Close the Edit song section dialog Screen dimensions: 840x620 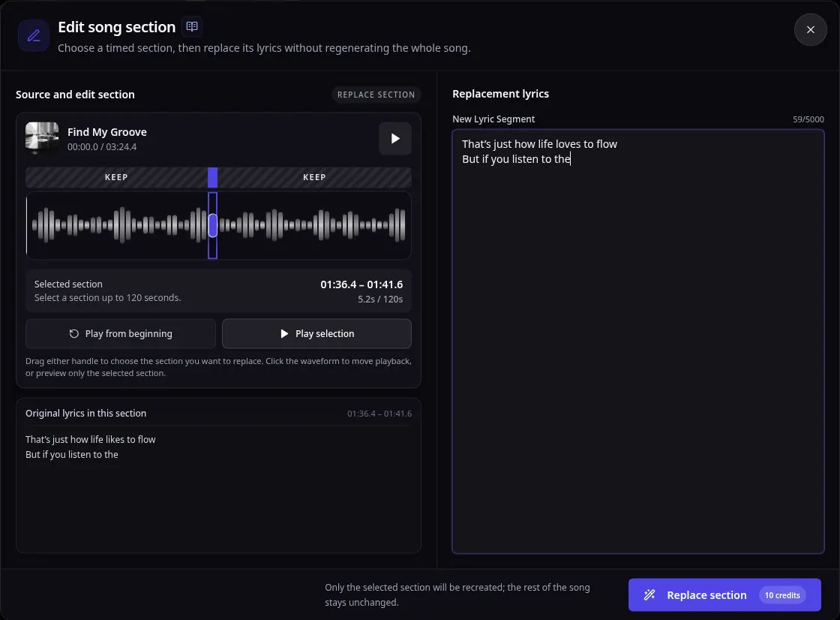click(810, 29)
